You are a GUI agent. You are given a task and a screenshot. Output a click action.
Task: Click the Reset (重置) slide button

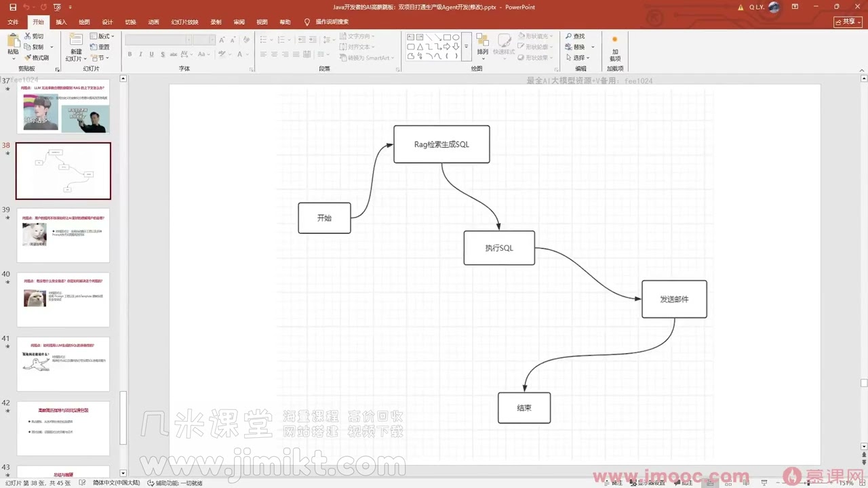pos(100,47)
